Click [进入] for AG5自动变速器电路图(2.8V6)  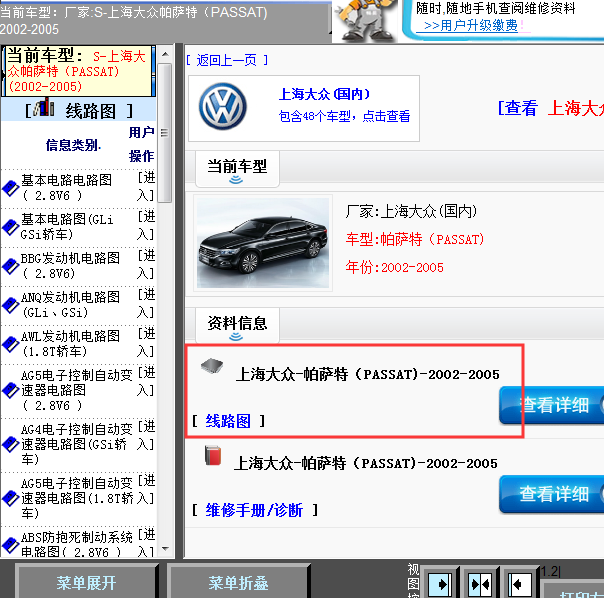[146, 381]
